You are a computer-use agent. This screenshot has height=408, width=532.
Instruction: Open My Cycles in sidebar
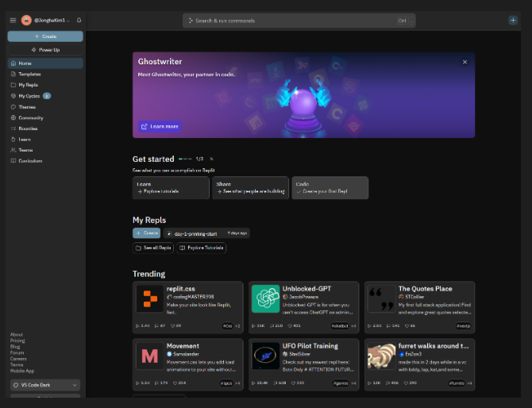point(45,96)
